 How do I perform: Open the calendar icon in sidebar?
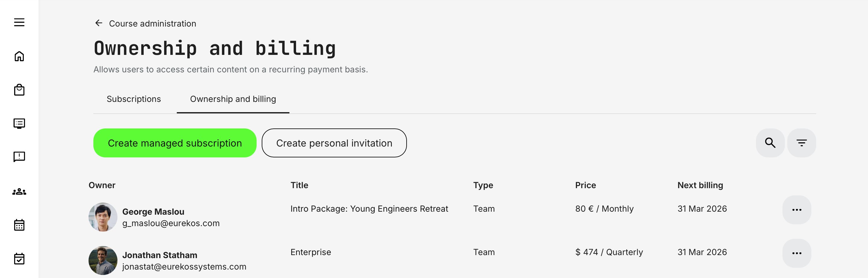tap(20, 225)
